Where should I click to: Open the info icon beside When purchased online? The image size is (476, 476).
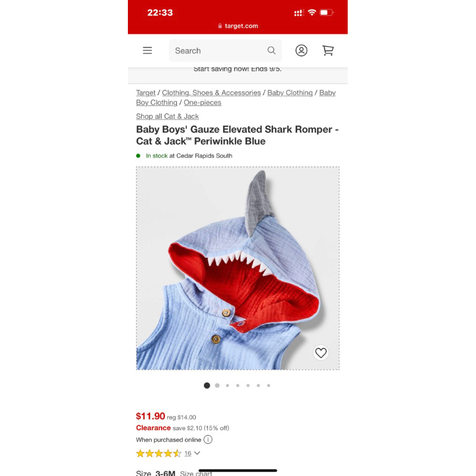(x=208, y=440)
